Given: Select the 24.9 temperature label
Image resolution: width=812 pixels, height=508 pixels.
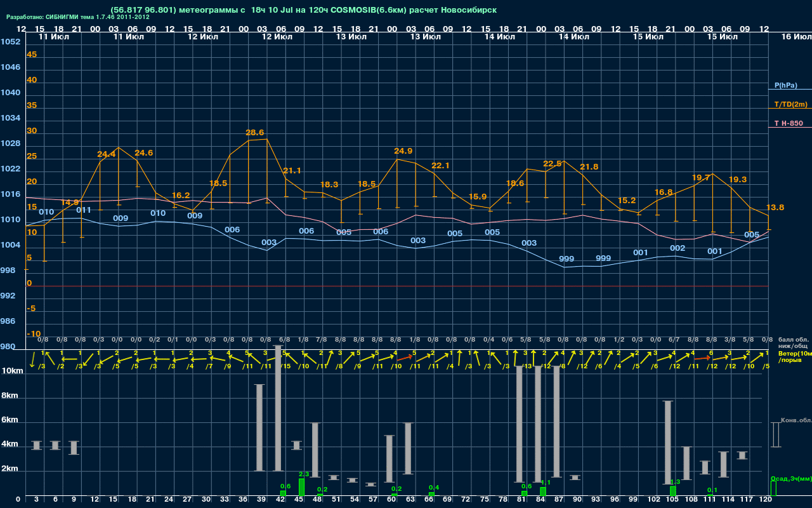Looking at the screenshot, I should tap(403, 151).
